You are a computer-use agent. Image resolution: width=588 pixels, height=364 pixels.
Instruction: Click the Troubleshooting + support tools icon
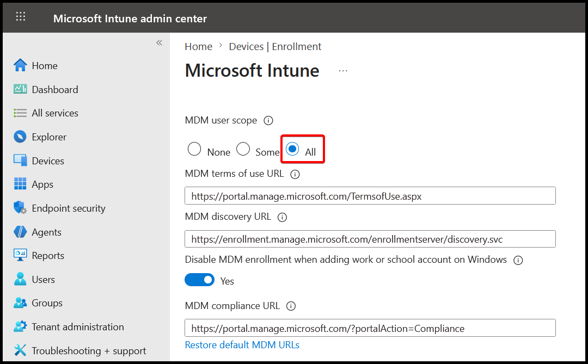(20, 350)
